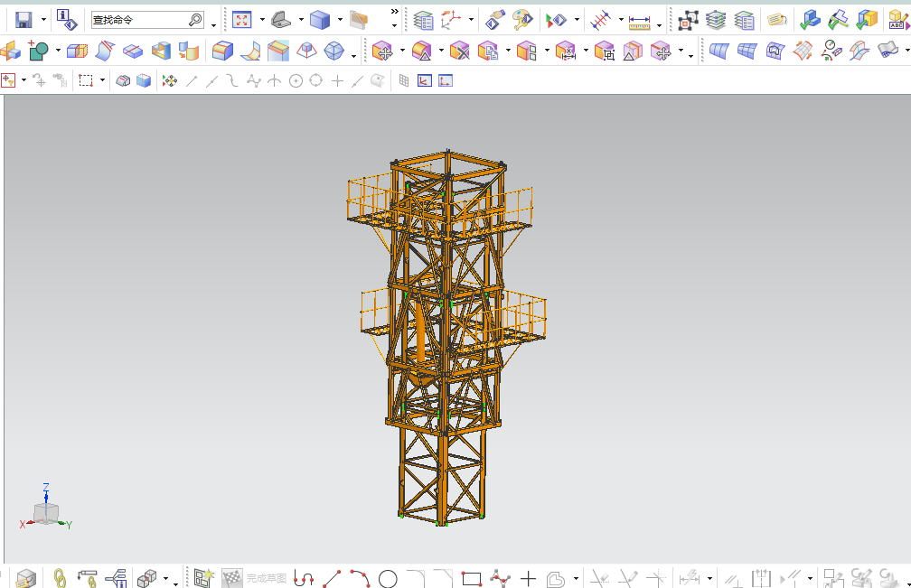Viewport: 911px width, 588px height.
Task: Click the shaded blue cube rendering icon
Action: (x=320, y=20)
